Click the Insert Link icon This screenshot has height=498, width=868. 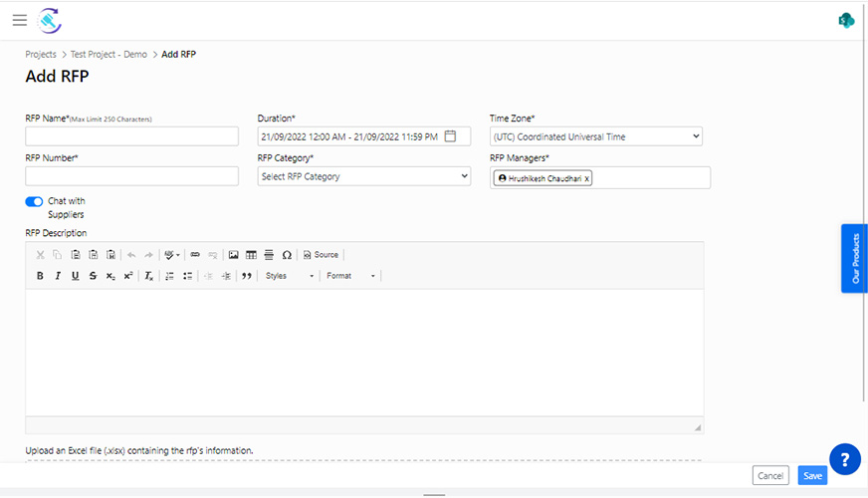tap(195, 255)
